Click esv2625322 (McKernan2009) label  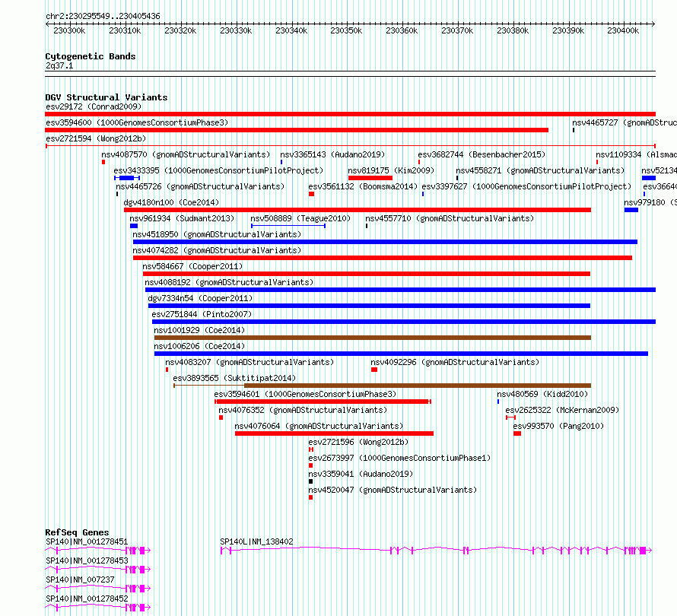coord(562,410)
